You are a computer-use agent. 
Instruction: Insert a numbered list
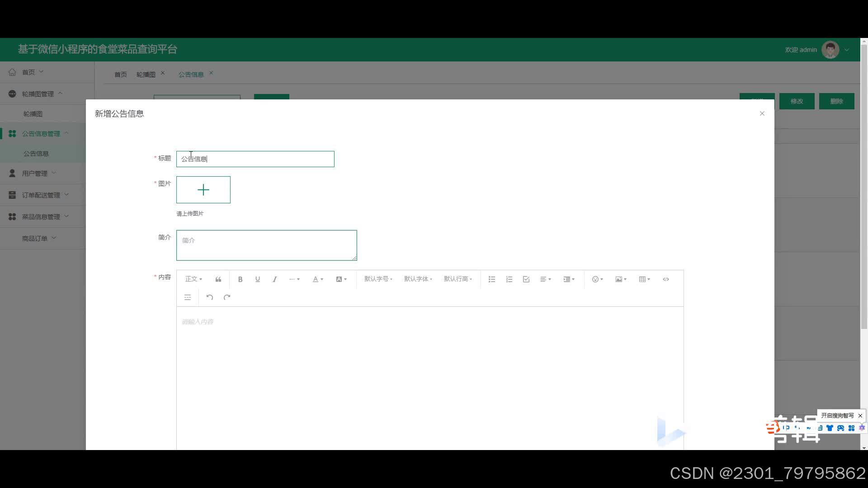click(x=509, y=279)
